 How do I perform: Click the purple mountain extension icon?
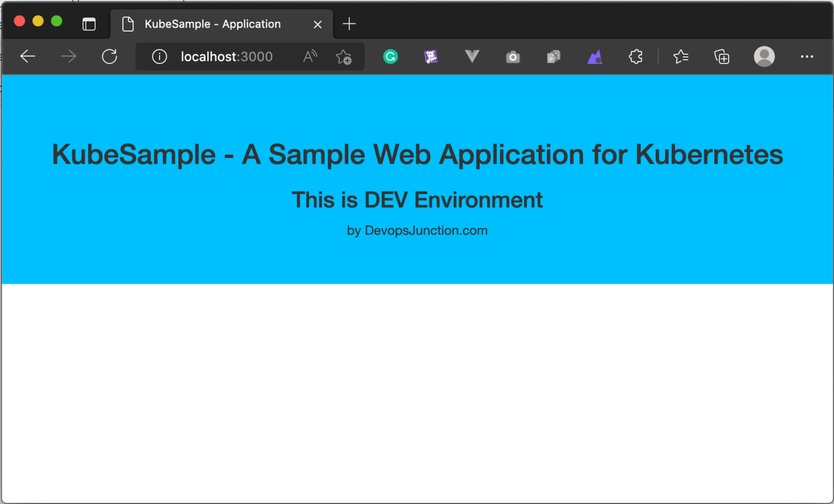point(595,56)
